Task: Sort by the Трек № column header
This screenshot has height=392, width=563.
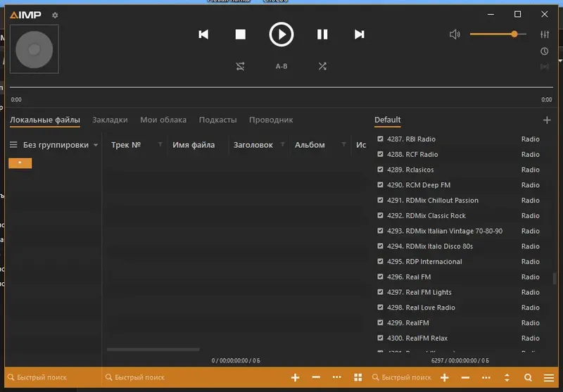Action: pyautogui.click(x=126, y=145)
